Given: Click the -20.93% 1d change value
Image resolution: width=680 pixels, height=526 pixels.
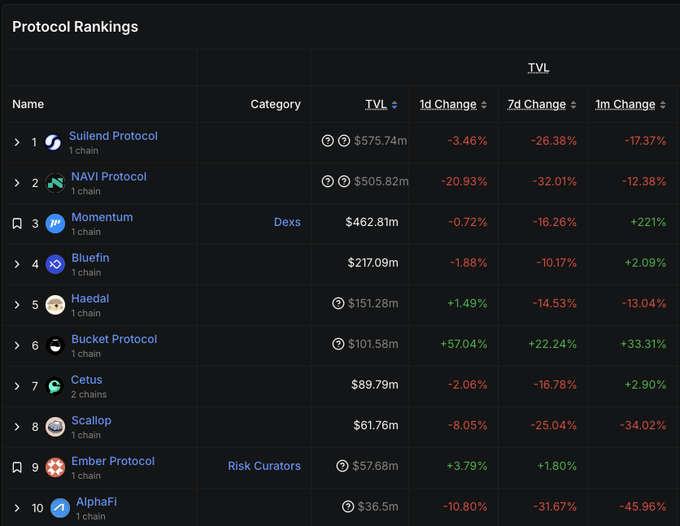Looking at the screenshot, I should pos(464,181).
